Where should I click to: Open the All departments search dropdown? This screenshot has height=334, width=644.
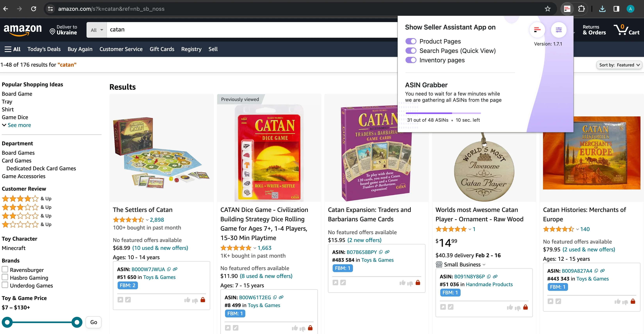(x=96, y=30)
